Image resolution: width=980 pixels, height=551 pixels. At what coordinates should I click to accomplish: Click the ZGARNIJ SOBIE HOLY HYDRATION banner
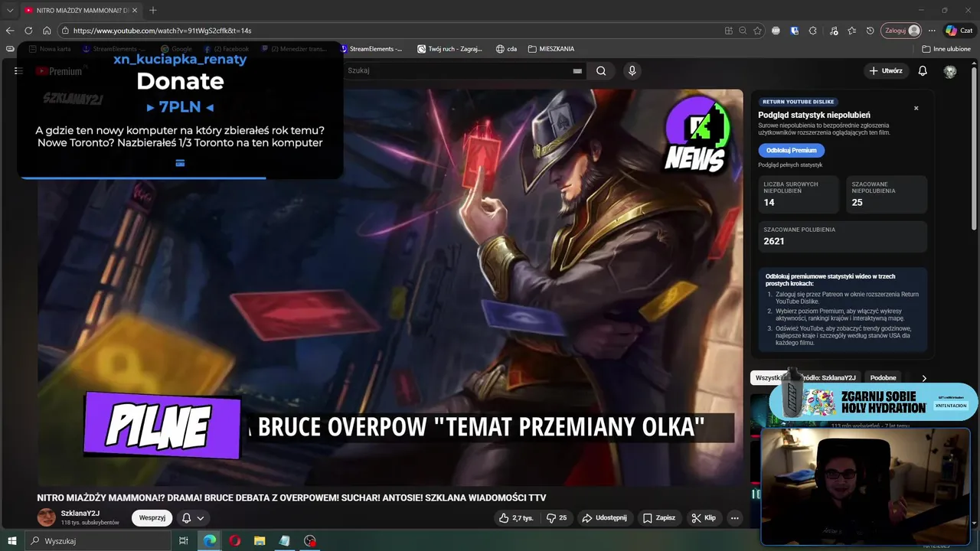pyautogui.click(x=874, y=402)
